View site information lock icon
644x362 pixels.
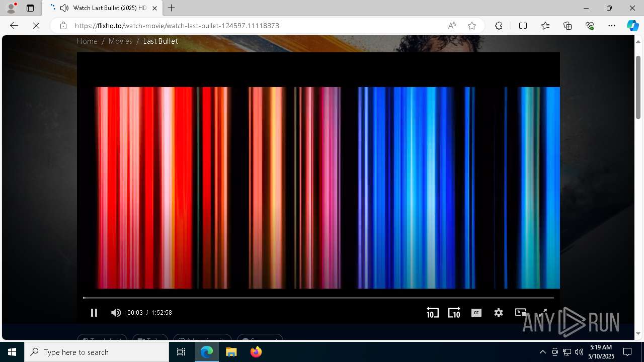point(63,26)
